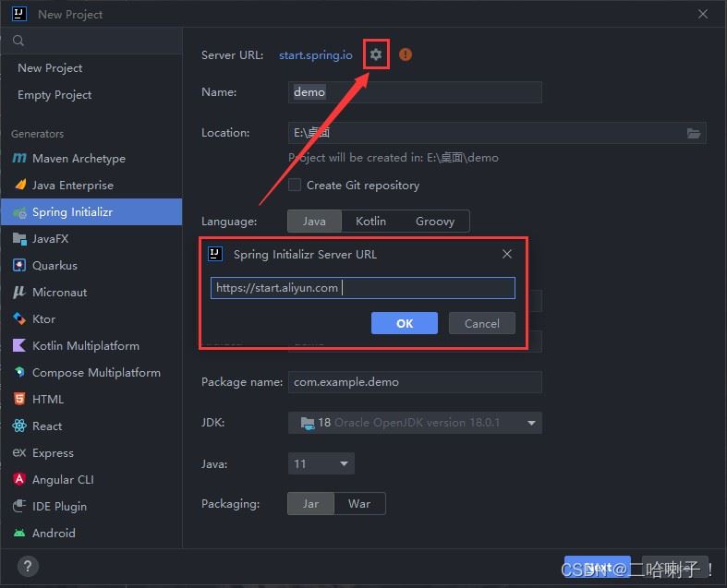The width and height of the screenshot is (727, 588).
Task: Select Kotlin Multiplatform generator label
Action: [86, 346]
